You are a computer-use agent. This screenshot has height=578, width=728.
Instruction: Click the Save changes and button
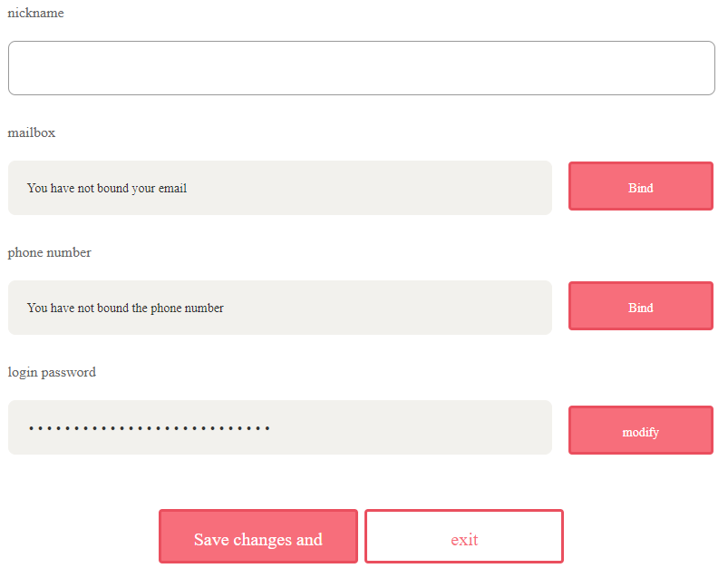[x=258, y=536]
